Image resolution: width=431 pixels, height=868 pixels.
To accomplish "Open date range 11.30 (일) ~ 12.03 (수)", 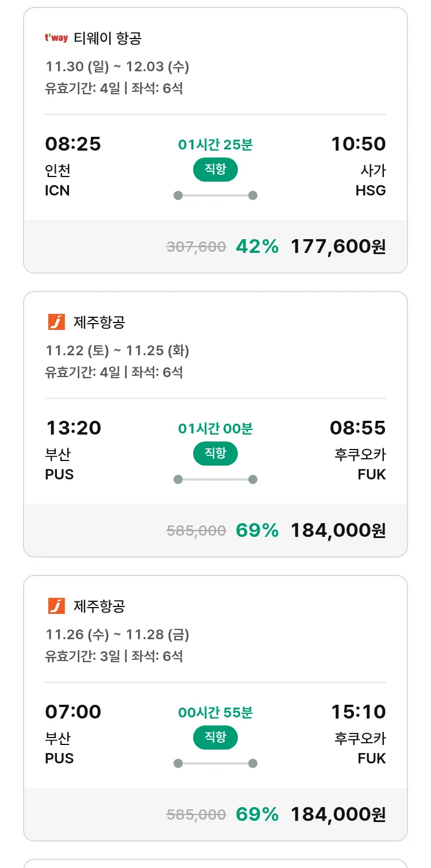I will (117, 67).
